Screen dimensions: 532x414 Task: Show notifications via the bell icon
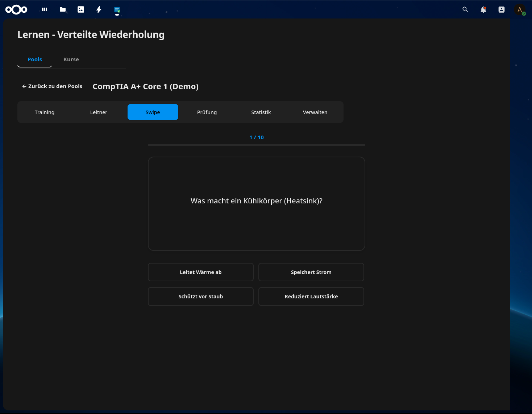pos(483,9)
